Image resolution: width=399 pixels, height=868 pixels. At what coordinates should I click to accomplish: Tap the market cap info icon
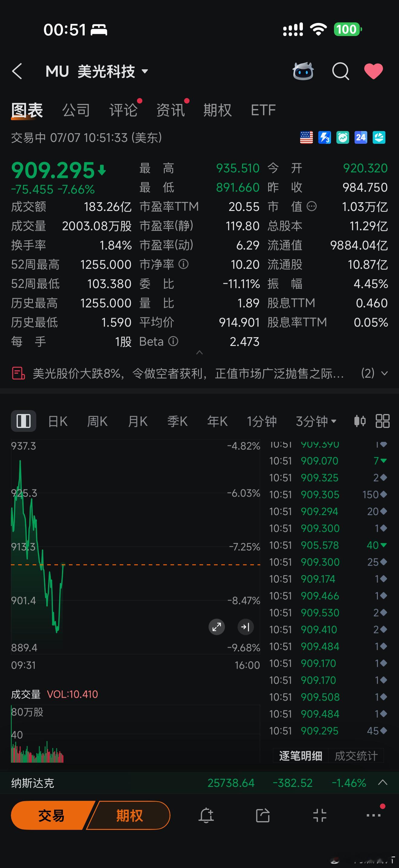click(x=312, y=206)
